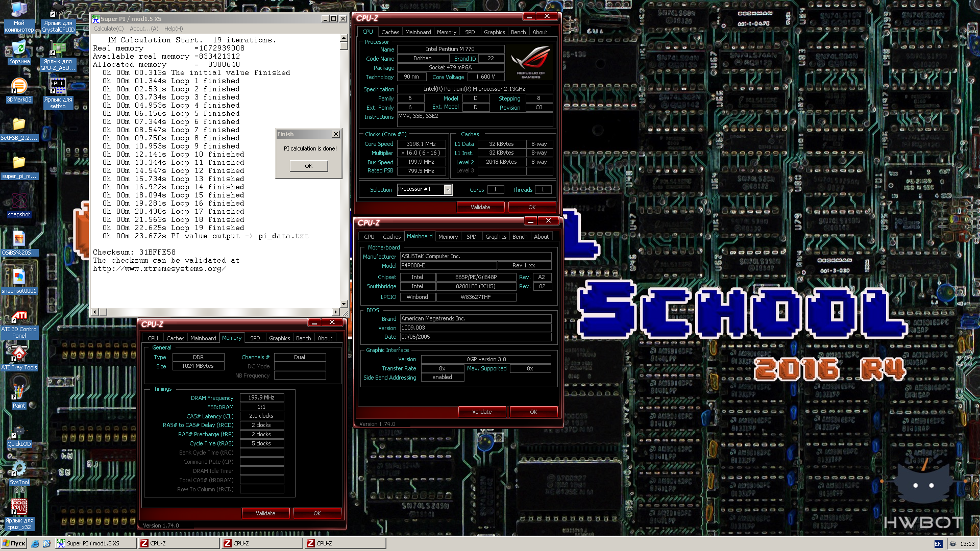Click the taskbar clock showing 13:13

pyautogui.click(x=967, y=544)
